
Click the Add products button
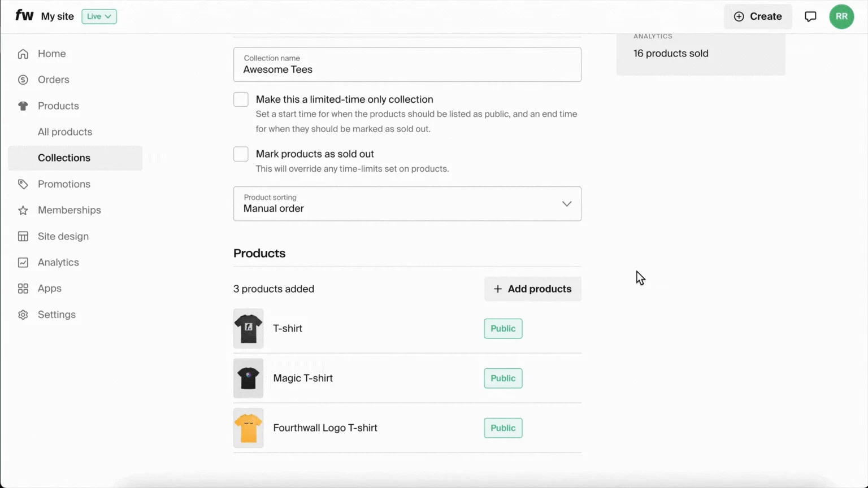532,289
